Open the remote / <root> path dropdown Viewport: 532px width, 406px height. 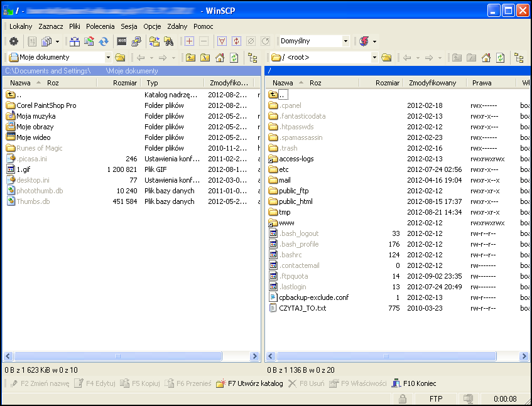(374, 57)
